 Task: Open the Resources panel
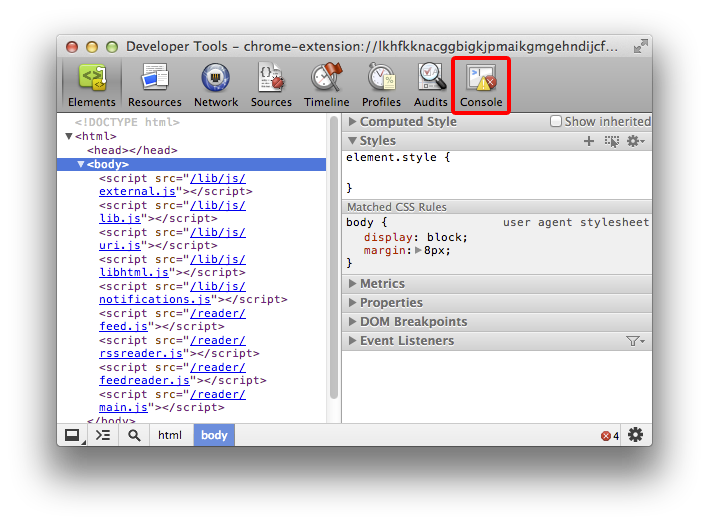pos(155,85)
